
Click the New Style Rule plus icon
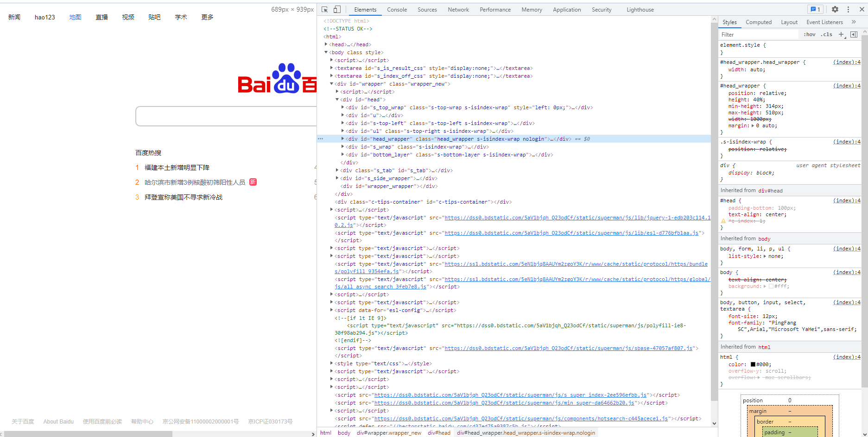(842, 34)
